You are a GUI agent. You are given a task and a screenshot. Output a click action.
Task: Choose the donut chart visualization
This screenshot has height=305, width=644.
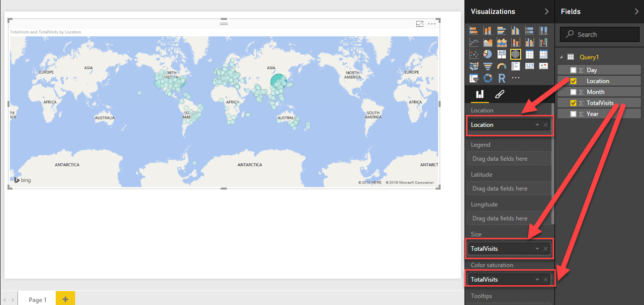(487, 78)
